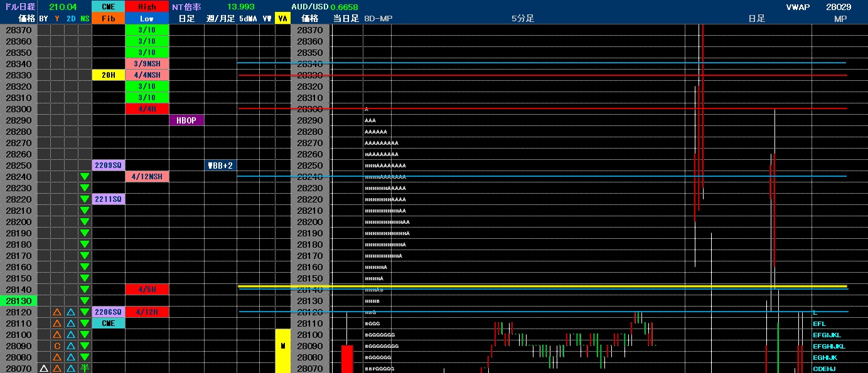Click the orange triangle in the 28080 row
This screenshot has width=868, height=373.
pos(57,357)
